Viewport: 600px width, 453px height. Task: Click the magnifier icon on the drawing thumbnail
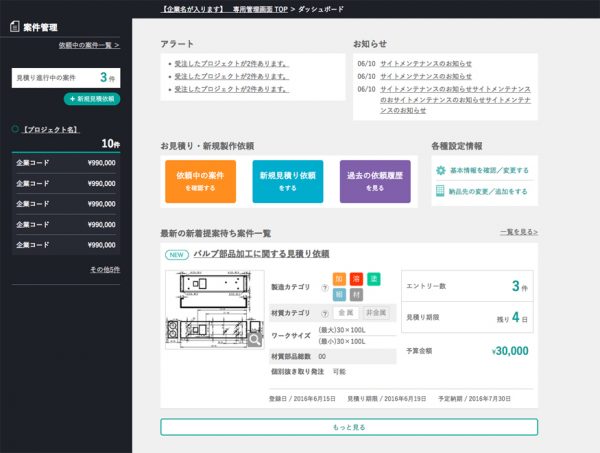pos(255,339)
